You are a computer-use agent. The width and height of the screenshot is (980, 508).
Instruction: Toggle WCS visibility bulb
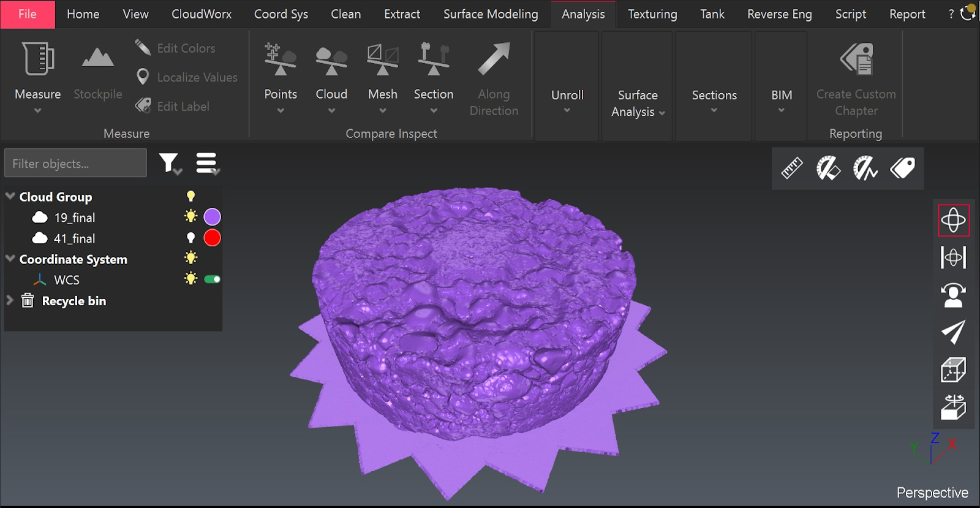(190, 279)
